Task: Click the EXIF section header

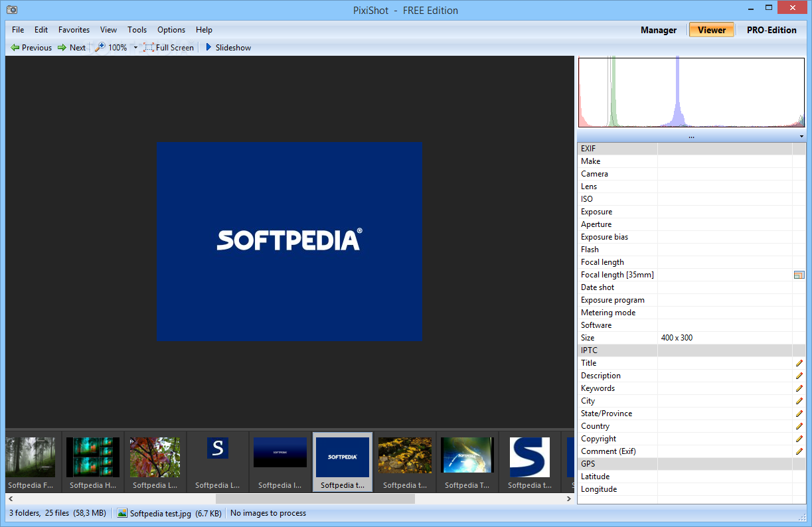Action: pyautogui.click(x=691, y=149)
